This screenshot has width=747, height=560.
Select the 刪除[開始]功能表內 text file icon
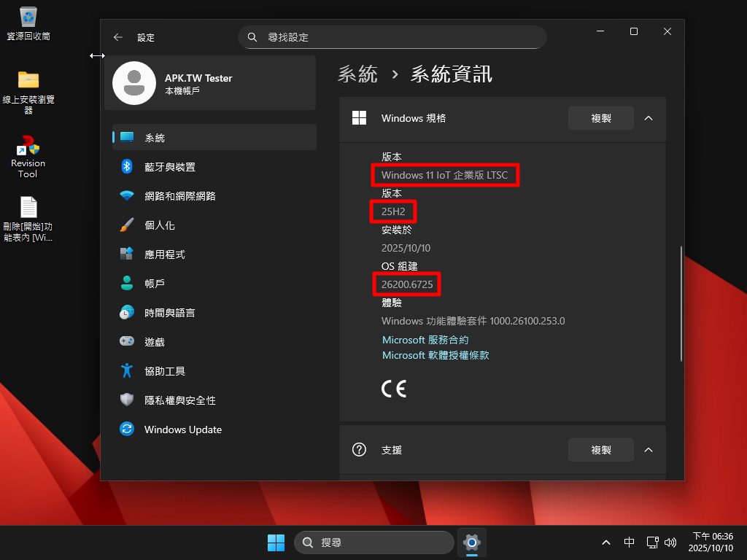28,207
